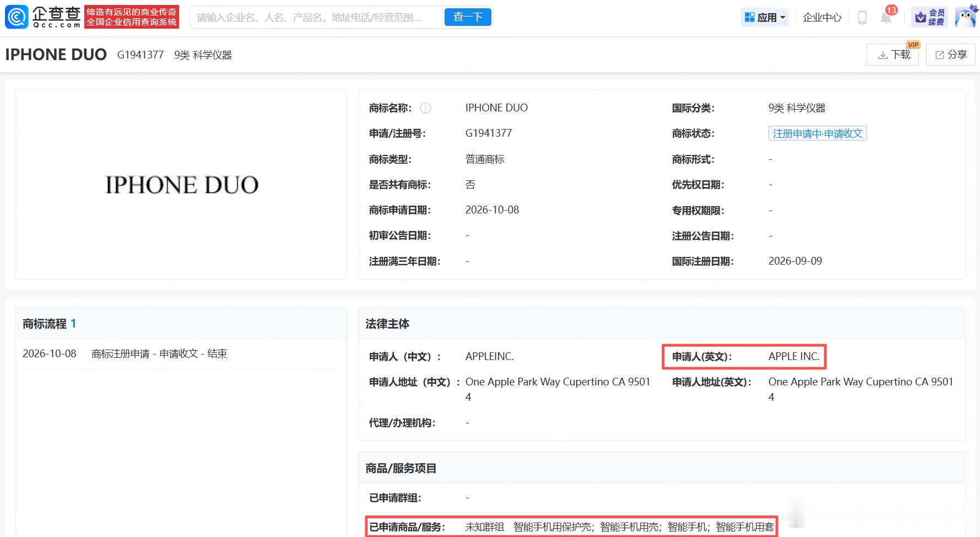Screen dimensions: 980x537
Task: Click the 注册申请中·申请收文 status tag
Action: click(x=817, y=133)
